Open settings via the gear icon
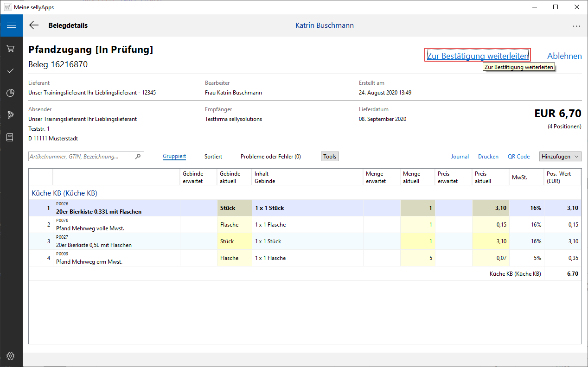 click(x=11, y=356)
